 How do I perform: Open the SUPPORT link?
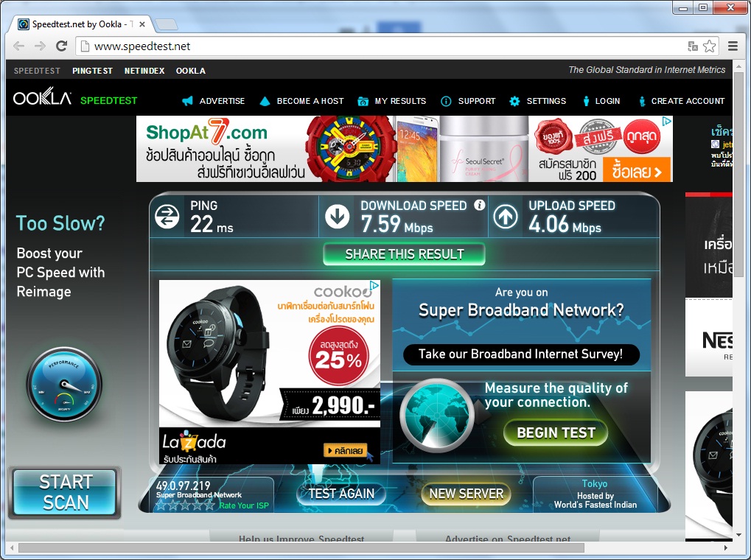point(477,101)
